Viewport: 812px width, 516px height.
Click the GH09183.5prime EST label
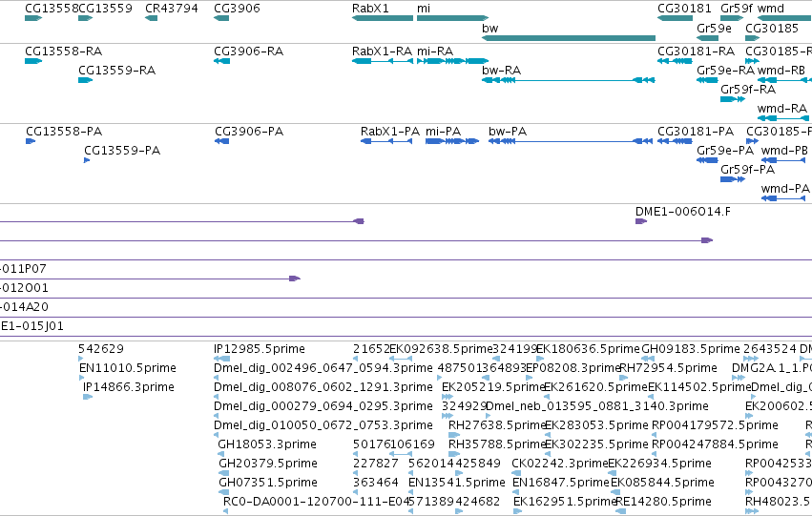coord(690,349)
